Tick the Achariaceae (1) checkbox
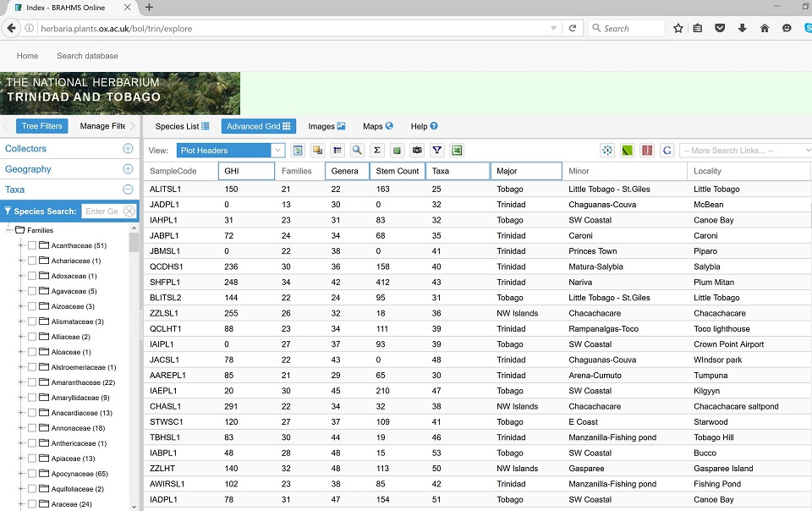The height and width of the screenshot is (511, 812). [32, 261]
